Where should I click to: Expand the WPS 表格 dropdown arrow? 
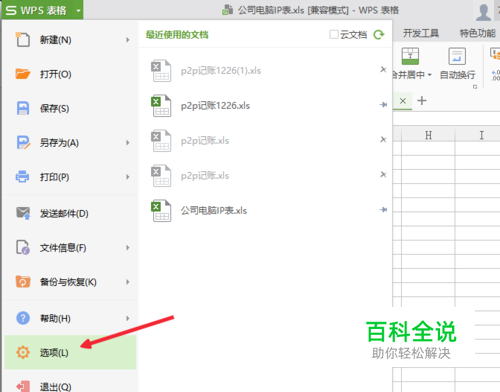click(x=78, y=11)
